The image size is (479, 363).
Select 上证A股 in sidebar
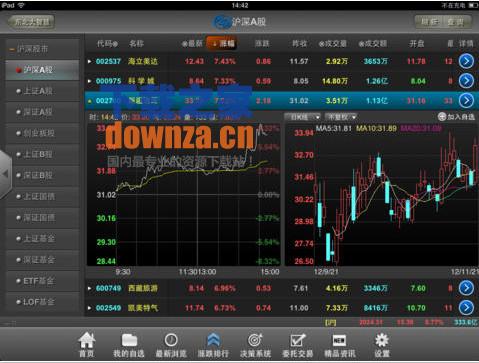tap(42, 91)
